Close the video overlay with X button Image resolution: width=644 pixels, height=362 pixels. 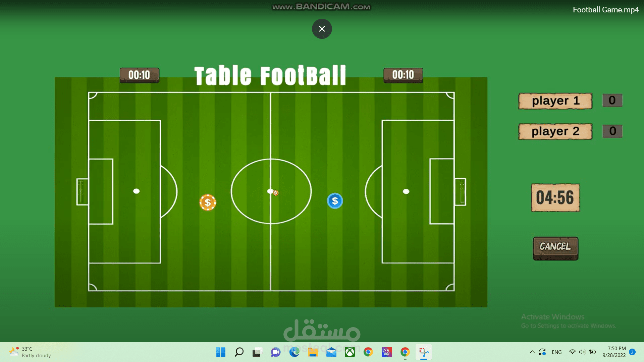tap(322, 29)
